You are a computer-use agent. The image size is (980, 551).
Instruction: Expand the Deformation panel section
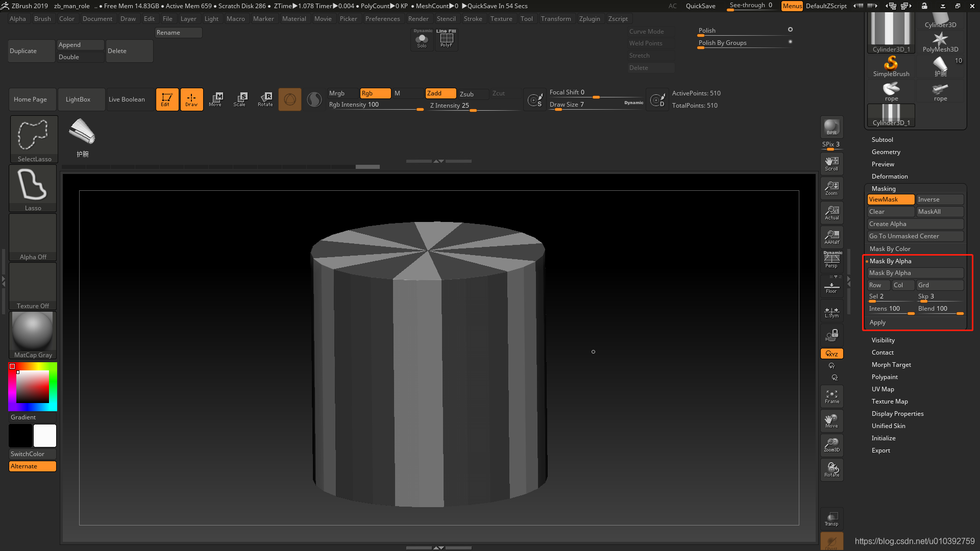tap(889, 176)
